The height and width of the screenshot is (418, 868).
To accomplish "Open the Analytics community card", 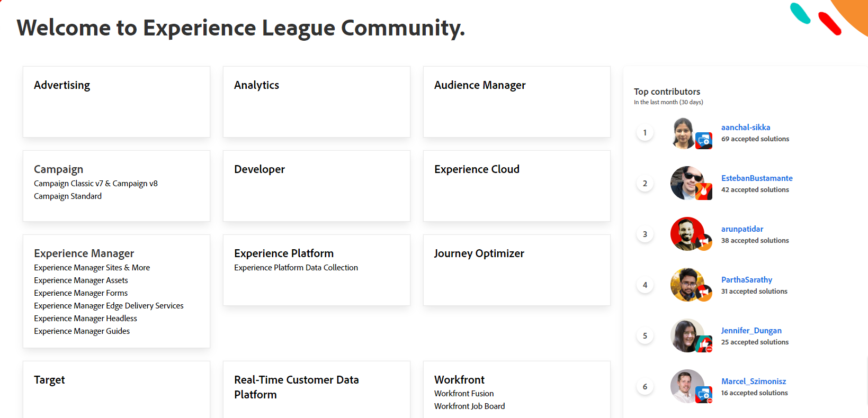I will point(317,102).
